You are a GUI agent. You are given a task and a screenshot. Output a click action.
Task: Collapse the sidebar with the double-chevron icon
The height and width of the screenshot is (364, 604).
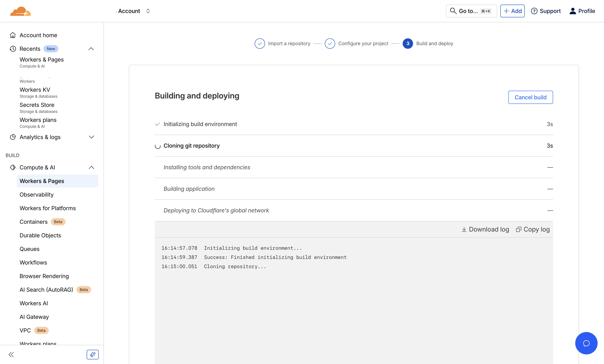11,354
